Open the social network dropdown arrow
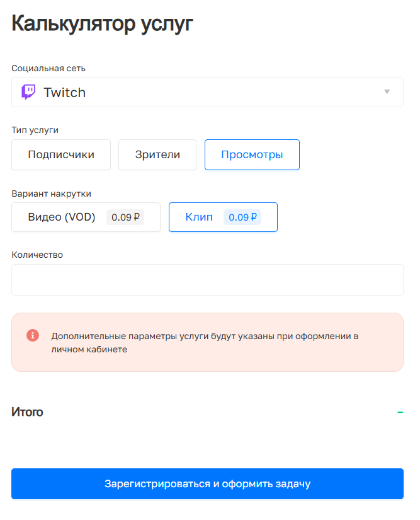Screen dimensions: 420x520 point(387,92)
